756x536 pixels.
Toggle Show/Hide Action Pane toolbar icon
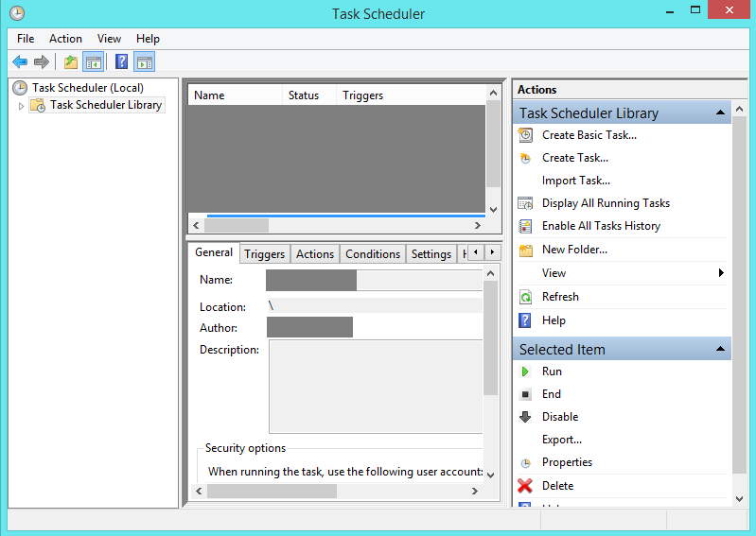(x=144, y=61)
